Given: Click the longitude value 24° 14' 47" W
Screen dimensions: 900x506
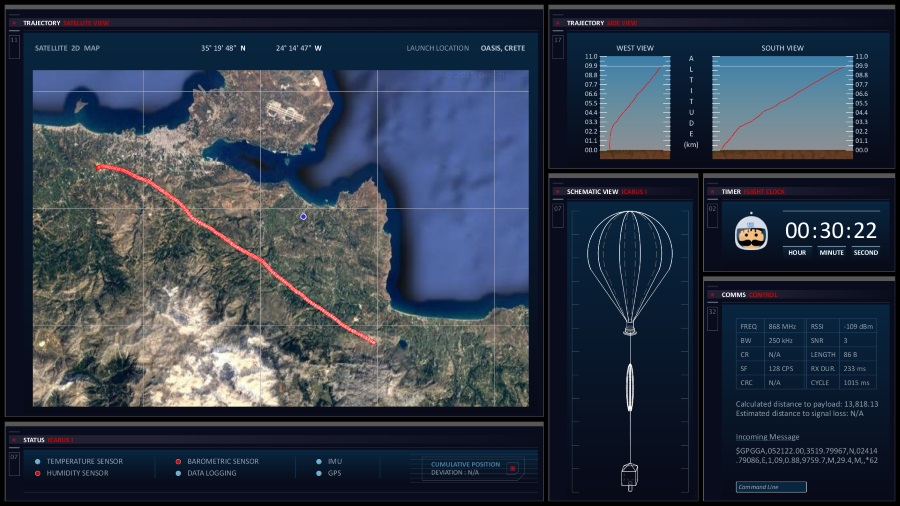Looking at the screenshot, I should point(298,48).
